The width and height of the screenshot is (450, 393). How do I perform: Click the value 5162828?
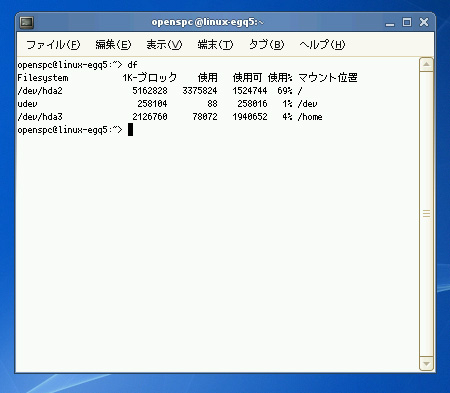click(150, 91)
